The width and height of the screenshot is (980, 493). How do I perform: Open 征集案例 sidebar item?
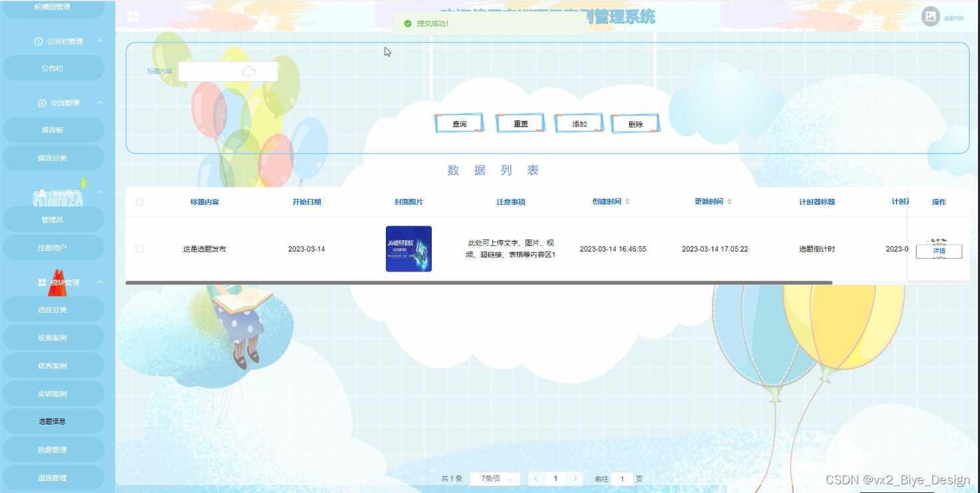53,337
